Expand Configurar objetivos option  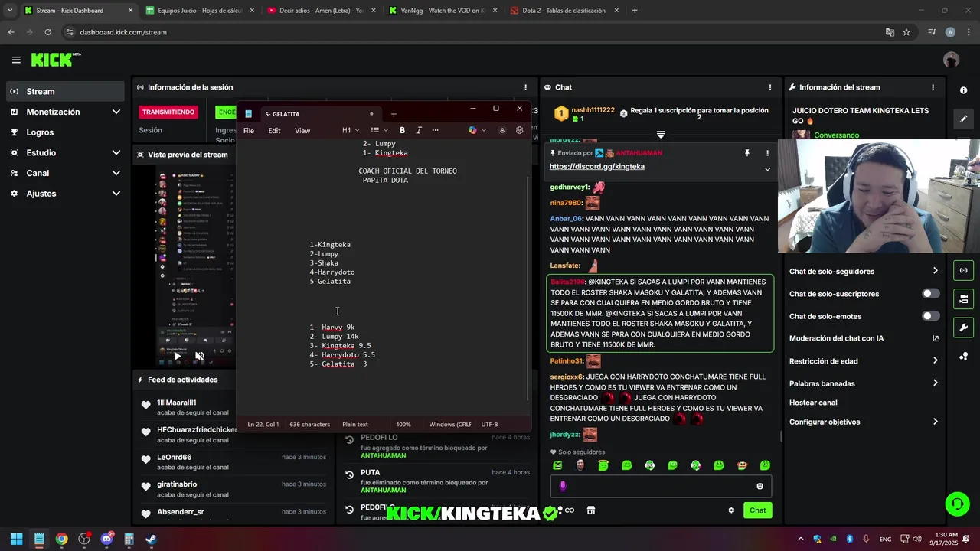(935, 422)
